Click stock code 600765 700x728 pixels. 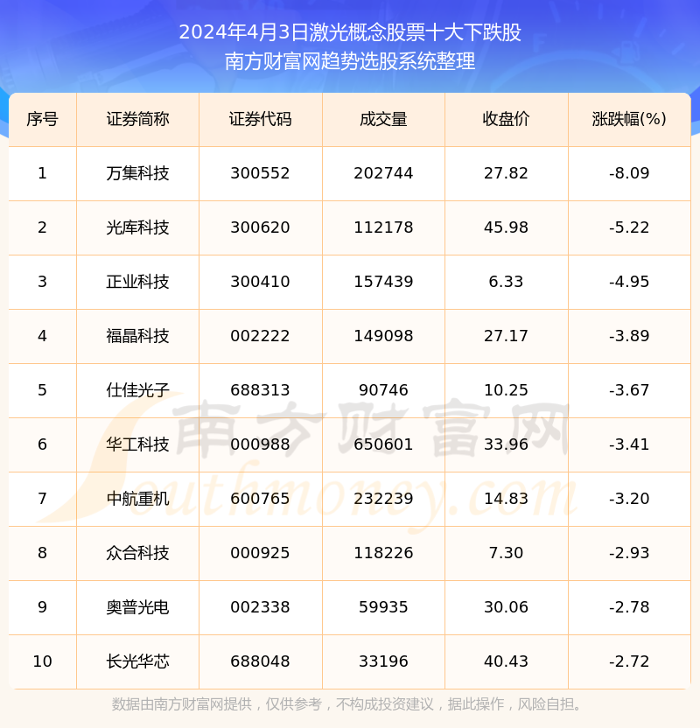click(260, 499)
